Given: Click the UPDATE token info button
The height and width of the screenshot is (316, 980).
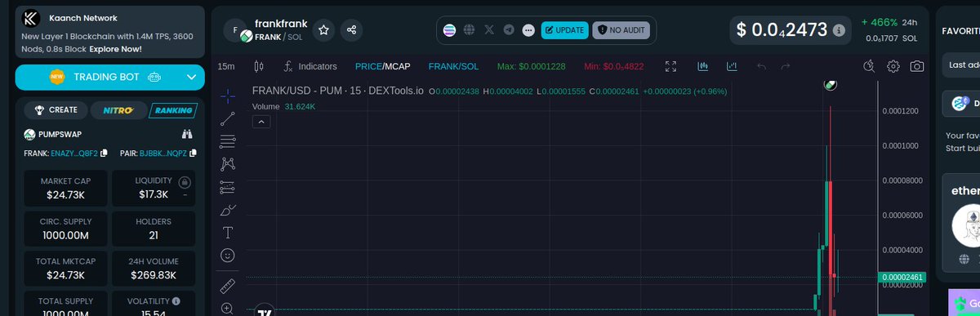Looking at the screenshot, I should [x=564, y=30].
